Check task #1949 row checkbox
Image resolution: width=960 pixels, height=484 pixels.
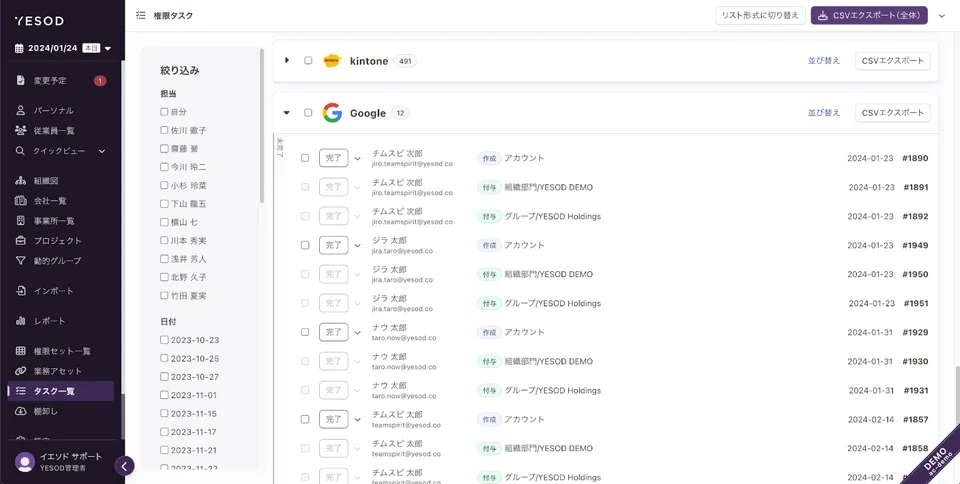(305, 245)
